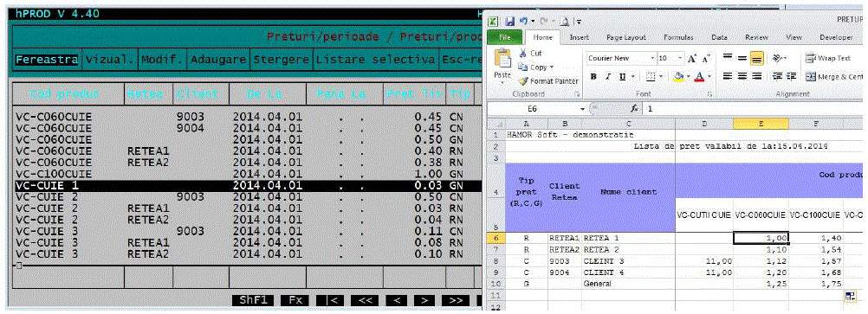Click the text Orientation icon
Viewport: 868px width, 314px height.
[777, 58]
